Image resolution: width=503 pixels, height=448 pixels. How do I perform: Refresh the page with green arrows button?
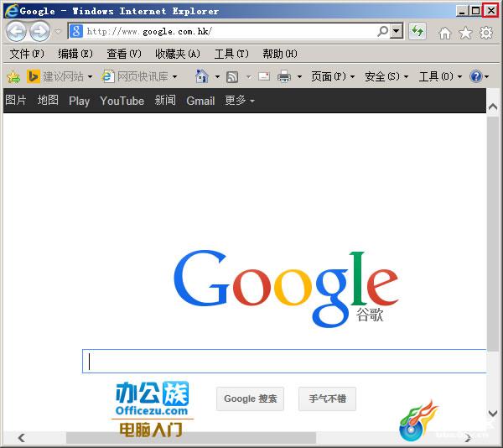coord(417,31)
